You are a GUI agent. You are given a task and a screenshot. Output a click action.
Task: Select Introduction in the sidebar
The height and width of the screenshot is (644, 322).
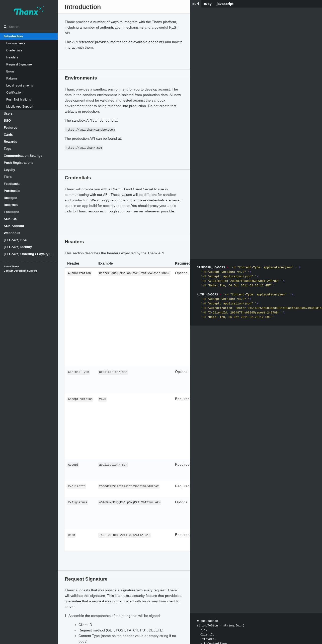[x=29, y=36]
